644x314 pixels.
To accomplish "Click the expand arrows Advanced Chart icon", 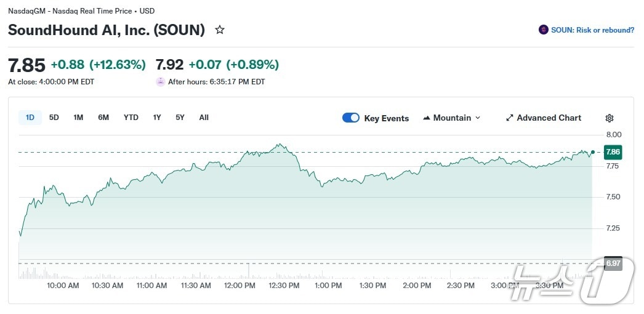I will (510, 118).
